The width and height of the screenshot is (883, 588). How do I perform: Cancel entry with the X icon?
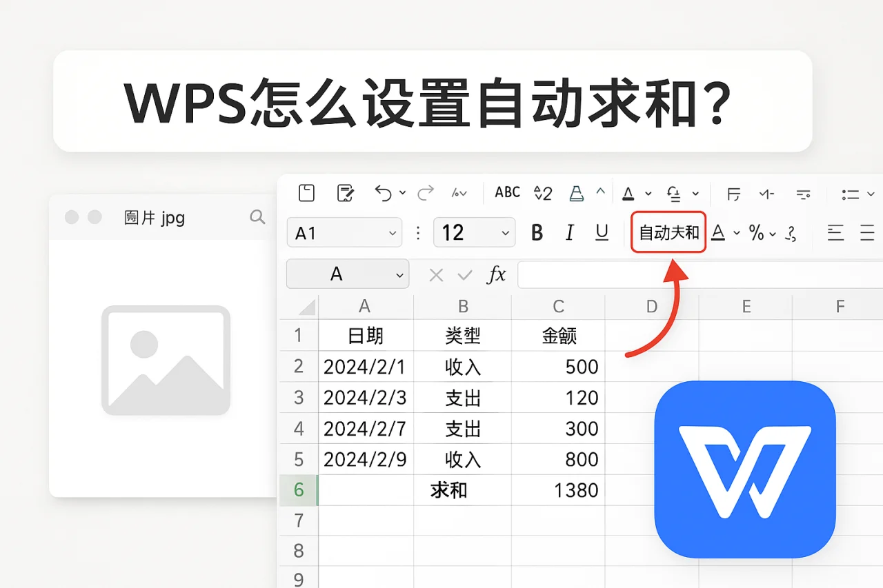tap(435, 274)
